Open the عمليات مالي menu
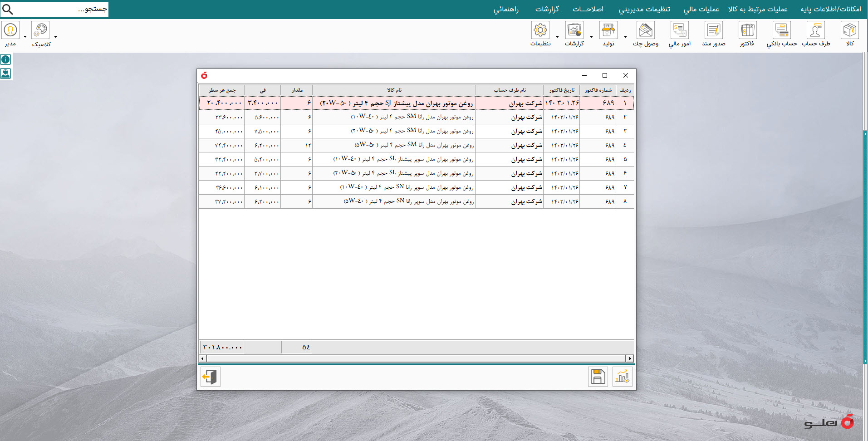868x441 pixels. click(701, 9)
